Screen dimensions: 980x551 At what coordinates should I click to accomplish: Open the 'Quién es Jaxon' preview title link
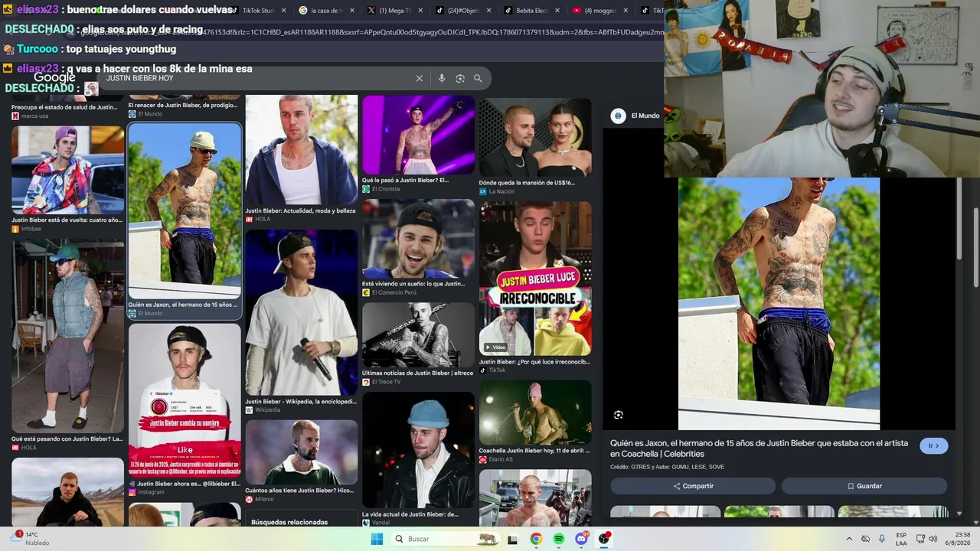[x=759, y=448]
